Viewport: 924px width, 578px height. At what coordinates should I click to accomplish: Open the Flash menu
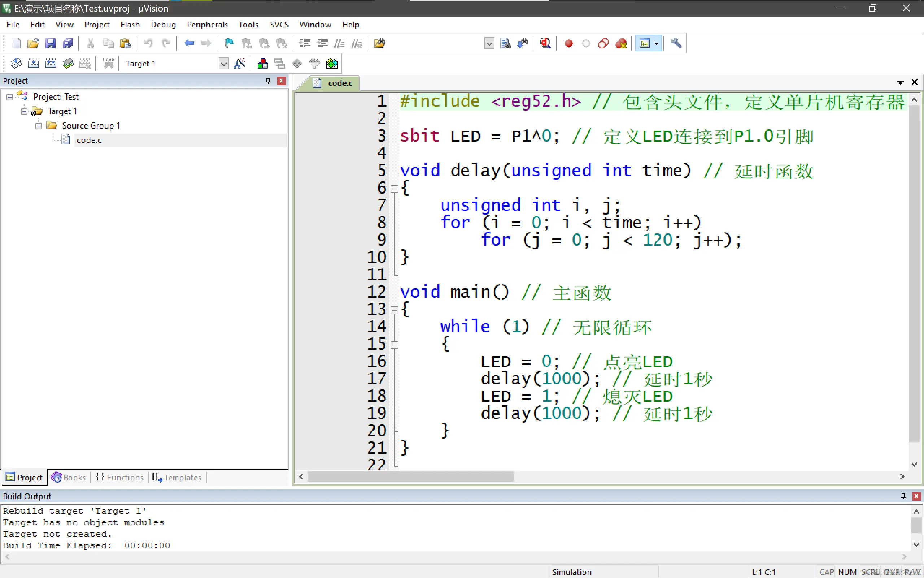pyautogui.click(x=130, y=25)
